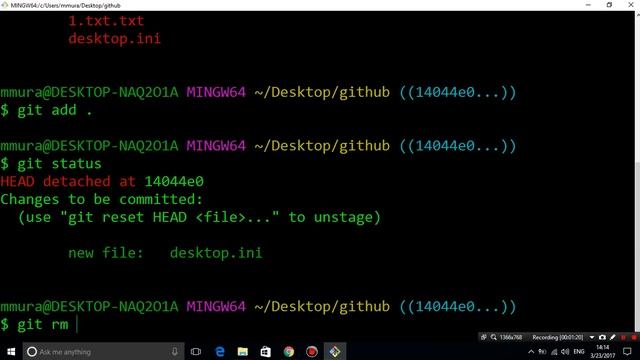Click the recorder's magnifier zoom icon
The image size is (640, 360).
493,337
